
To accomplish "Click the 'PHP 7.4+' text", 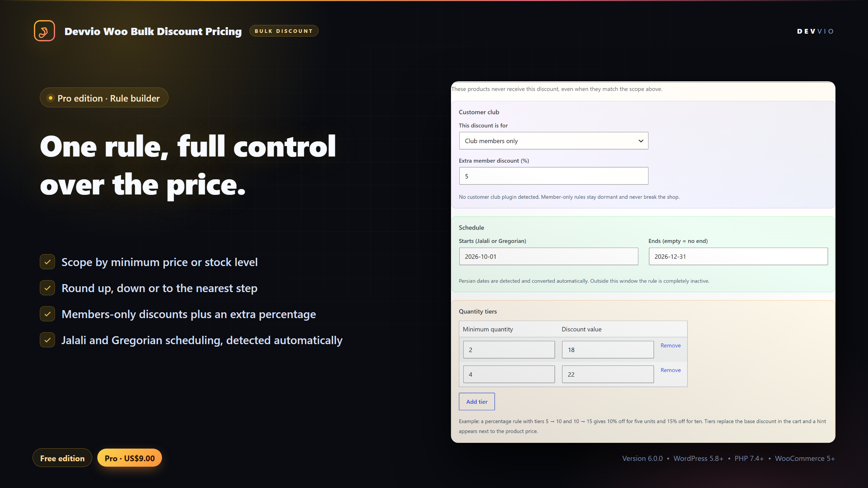I will (749, 458).
